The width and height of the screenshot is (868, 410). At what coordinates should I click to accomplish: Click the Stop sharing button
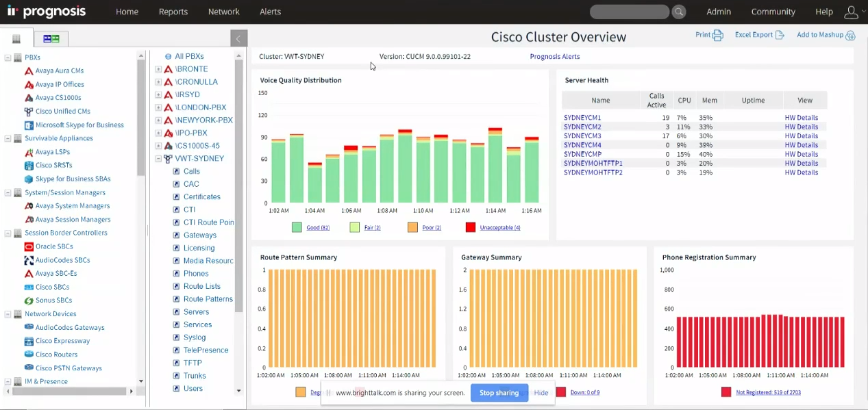[499, 393]
